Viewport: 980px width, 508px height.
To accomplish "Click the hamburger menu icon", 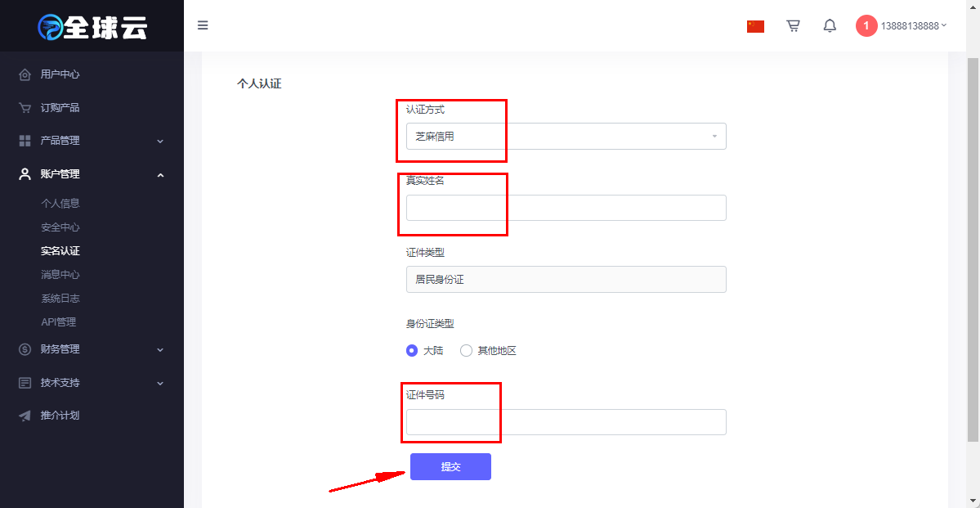I will (x=203, y=25).
